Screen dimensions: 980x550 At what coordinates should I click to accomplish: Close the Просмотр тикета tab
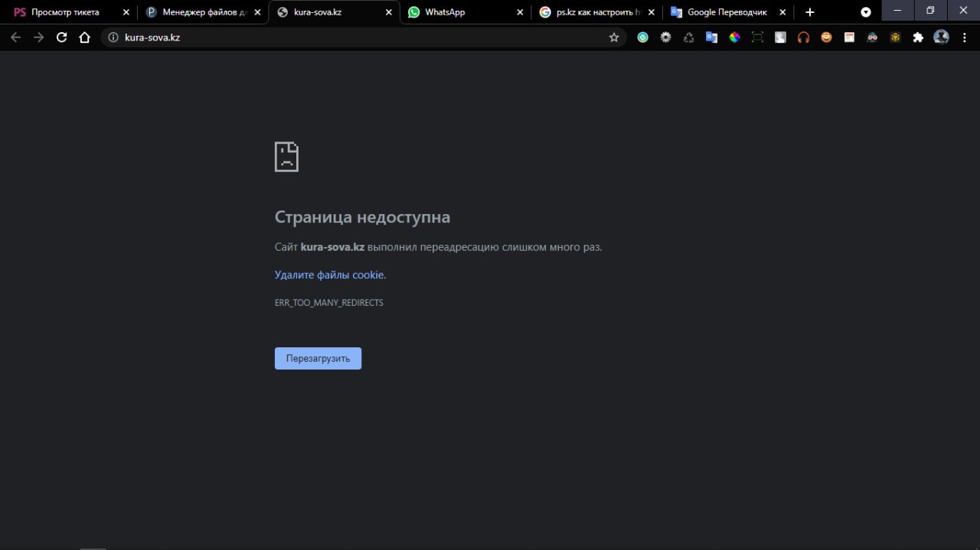[126, 12]
